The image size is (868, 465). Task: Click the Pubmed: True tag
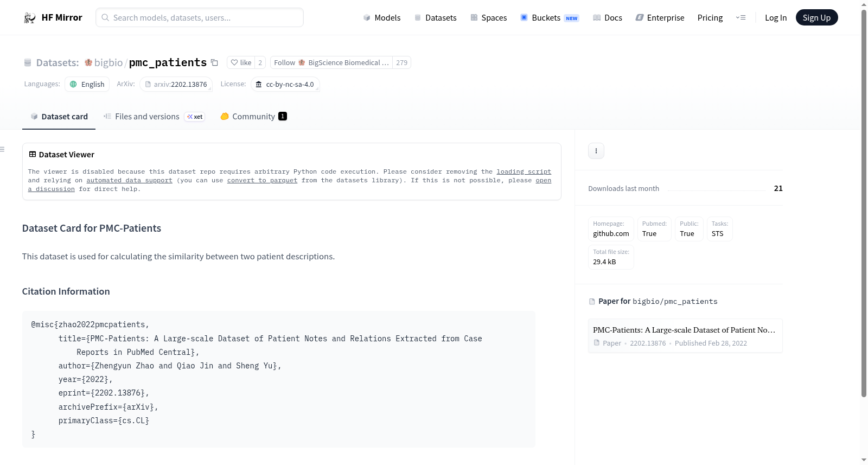click(x=654, y=229)
